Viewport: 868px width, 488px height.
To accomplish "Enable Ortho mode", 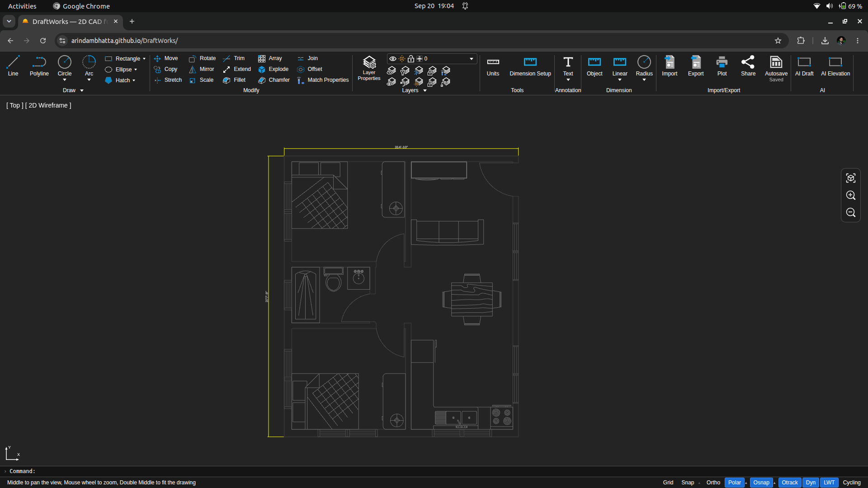I will coord(713,483).
